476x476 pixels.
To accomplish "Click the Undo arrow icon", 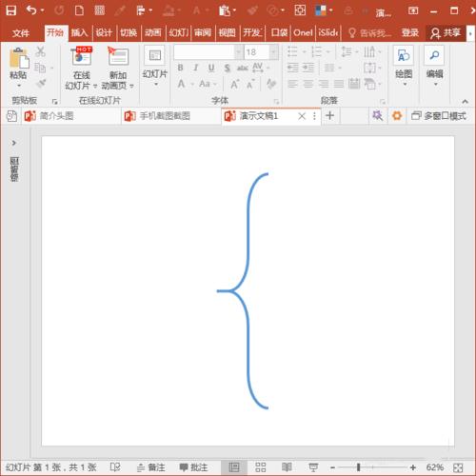I will click(x=31, y=10).
